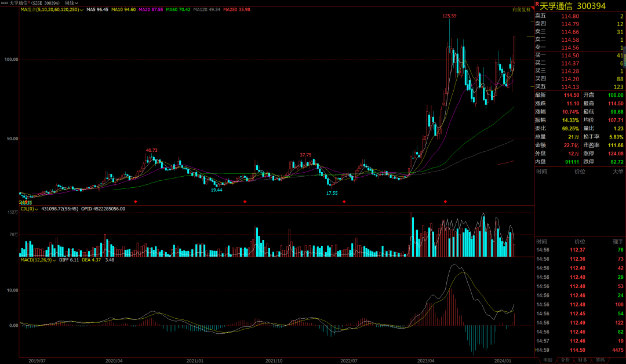Select the 买一 bid price 114.50 row
626x364 pixels.
580,55
